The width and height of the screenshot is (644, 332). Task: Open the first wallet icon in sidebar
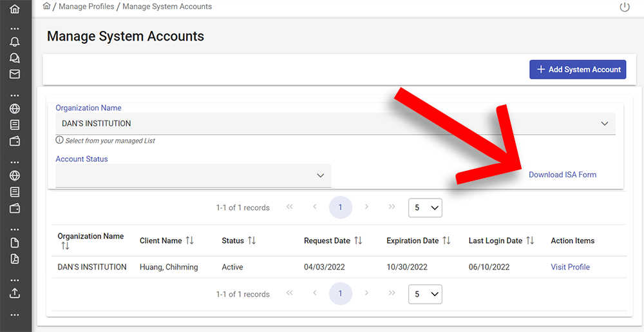coord(15,141)
